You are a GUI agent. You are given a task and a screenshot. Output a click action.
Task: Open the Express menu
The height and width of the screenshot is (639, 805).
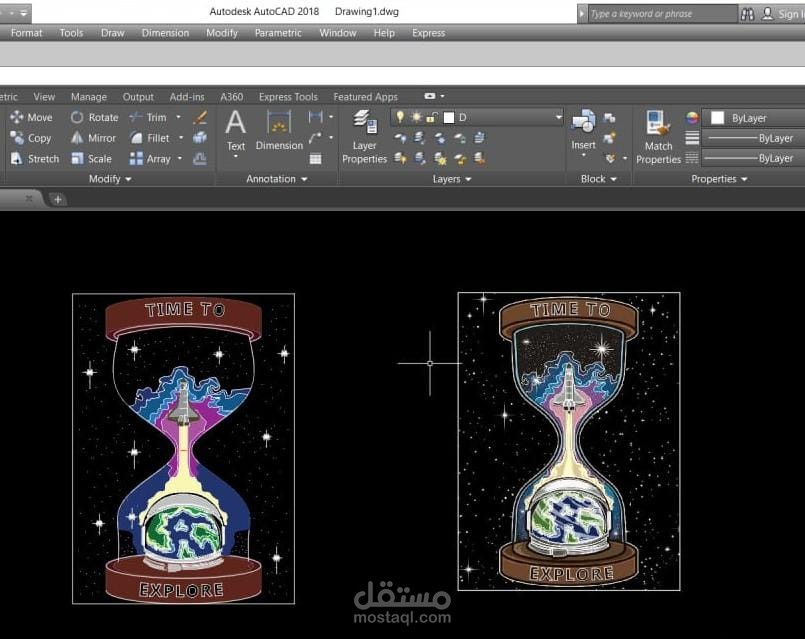click(428, 33)
